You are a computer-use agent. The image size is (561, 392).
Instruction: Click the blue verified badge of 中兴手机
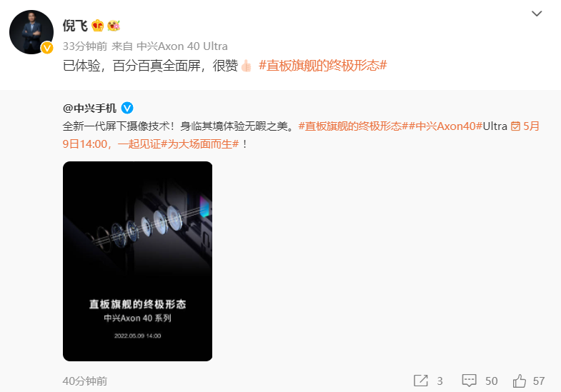tap(127, 108)
